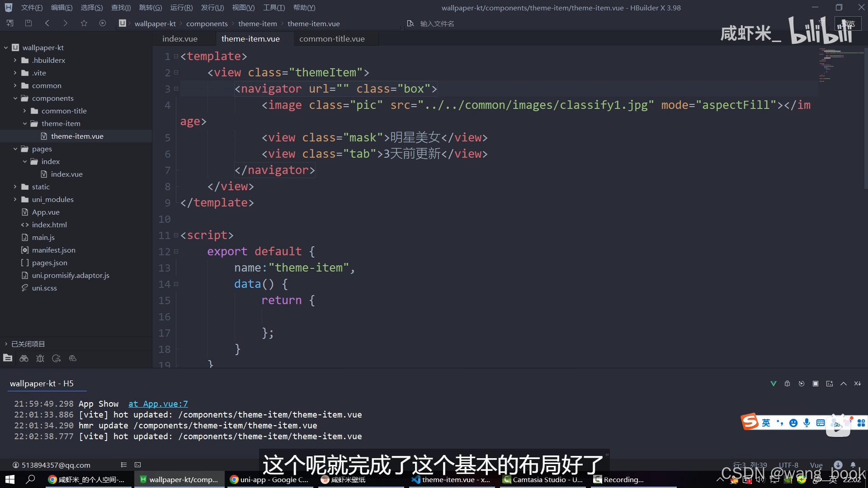Open terminal icon in status bar
Viewport: 868px width, 488px height.
tap(138, 465)
